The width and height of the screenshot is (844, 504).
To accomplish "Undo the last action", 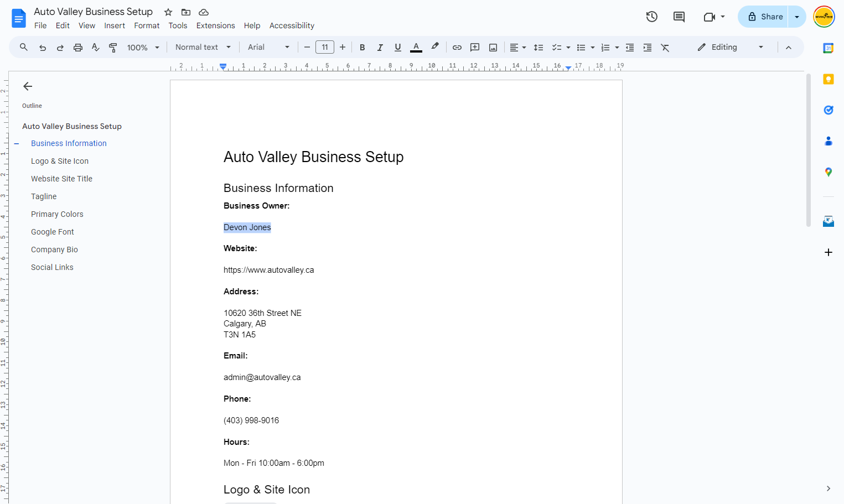I will pos(43,48).
